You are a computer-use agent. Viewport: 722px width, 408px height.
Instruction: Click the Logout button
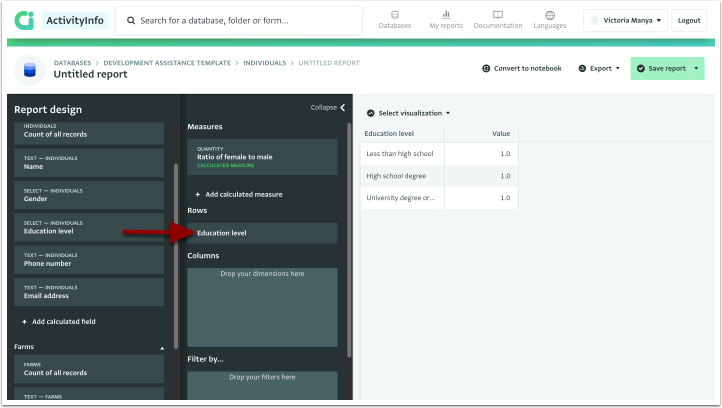(x=689, y=20)
